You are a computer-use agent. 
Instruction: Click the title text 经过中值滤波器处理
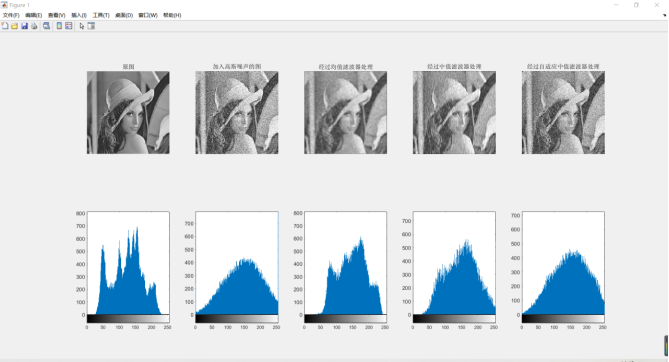pos(454,67)
